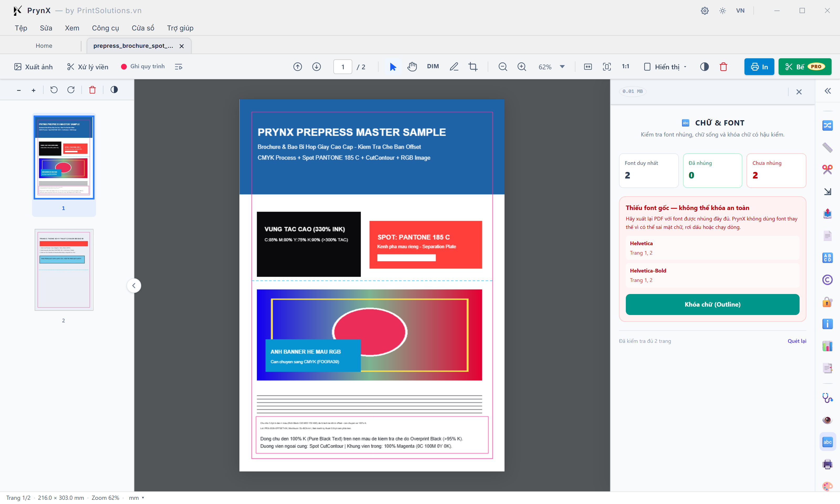Fit whole page in view
This screenshot has height=504, width=840.
(607, 67)
